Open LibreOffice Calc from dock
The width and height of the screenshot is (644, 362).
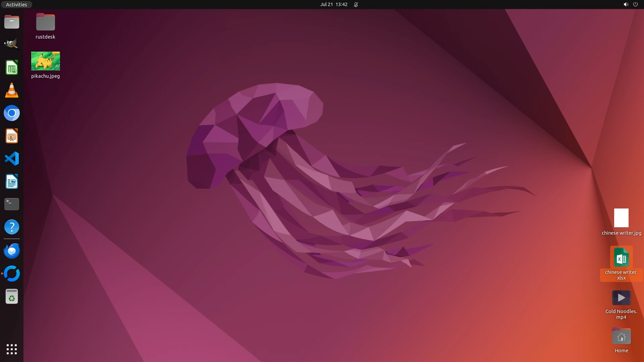[x=12, y=67]
